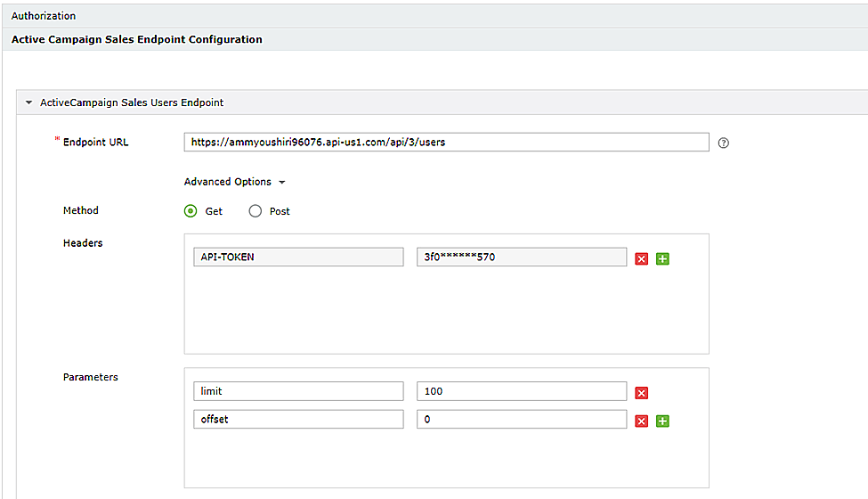This screenshot has width=868, height=499.
Task: Collapse ActiveCampaign Sales Users Endpoint section
Action: coord(29,102)
